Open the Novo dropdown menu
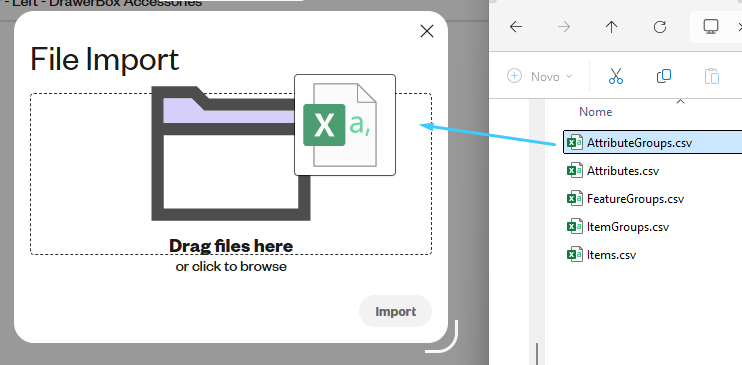The image size is (742, 365). click(539, 76)
